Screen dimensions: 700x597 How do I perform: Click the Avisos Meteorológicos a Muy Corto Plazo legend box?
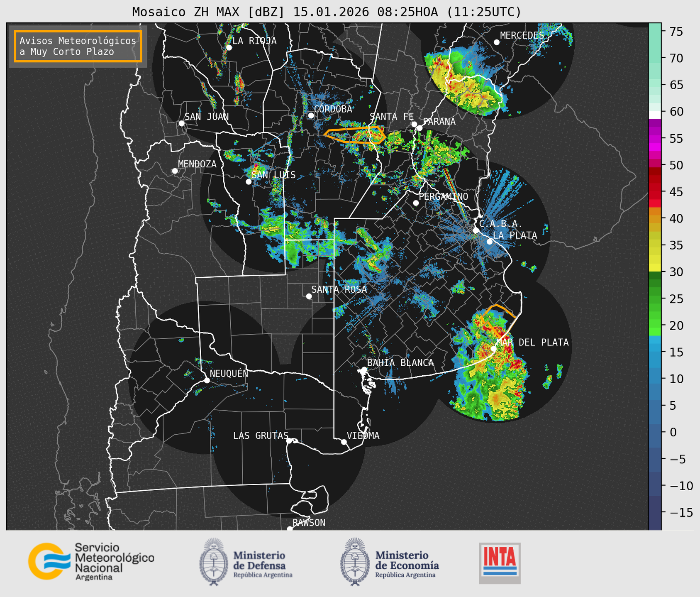coord(78,46)
